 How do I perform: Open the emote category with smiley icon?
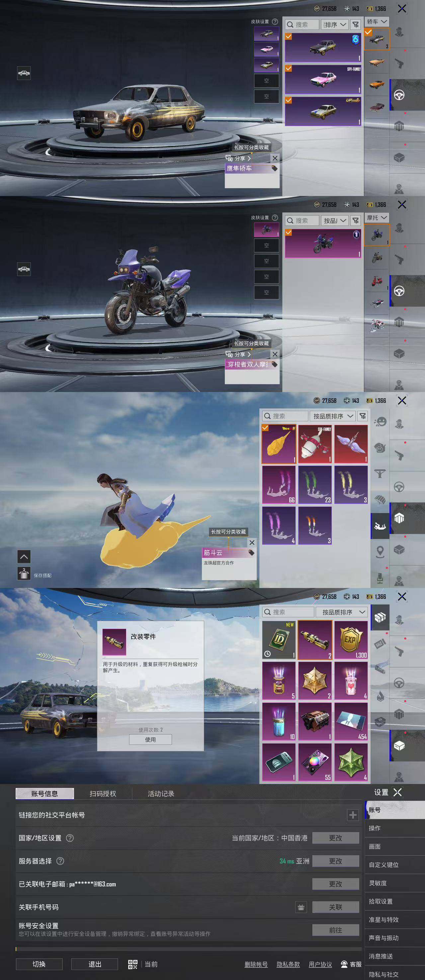coord(380,422)
